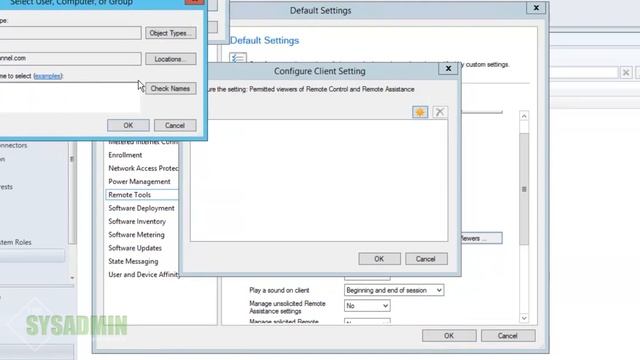The width and height of the screenshot is (640, 360).
Task: Close the Default Settings window
Action: 536,8
